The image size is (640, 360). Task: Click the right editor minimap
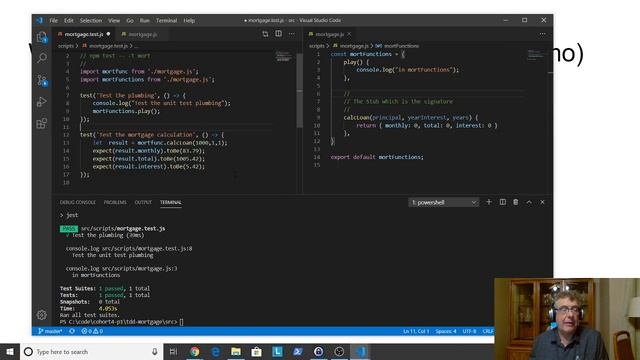pyautogui.click(x=535, y=55)
